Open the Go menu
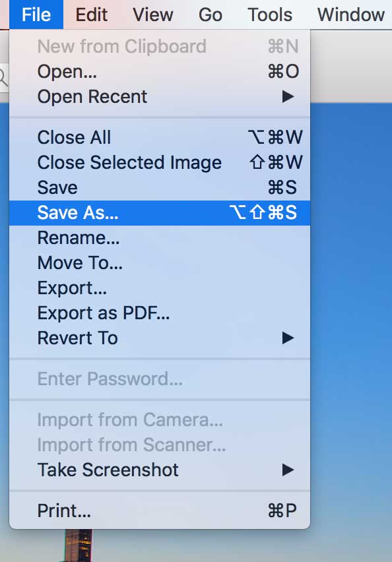Screen dimensions: 392x562 tap(210, 15)
